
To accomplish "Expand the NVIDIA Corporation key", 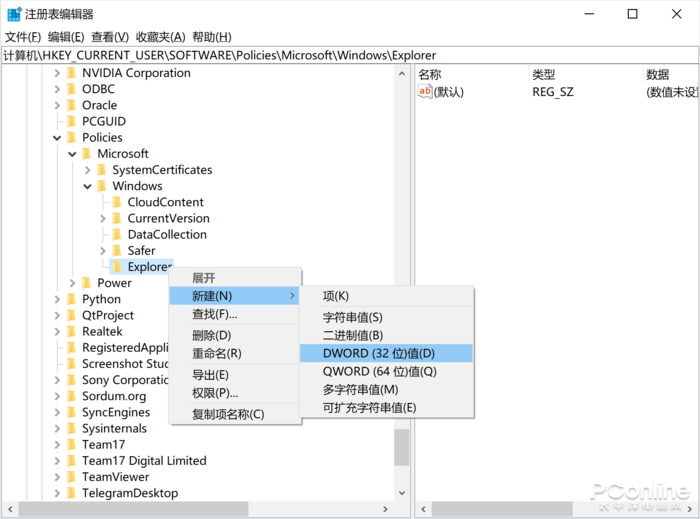I will pyautogui.click(x=57, y=73).
